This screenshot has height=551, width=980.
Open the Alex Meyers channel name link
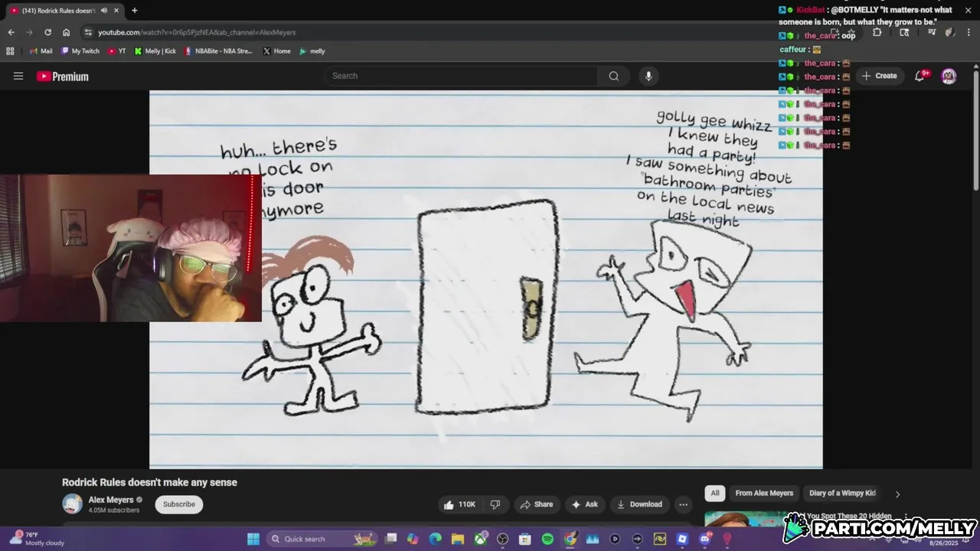pos(111,500)
